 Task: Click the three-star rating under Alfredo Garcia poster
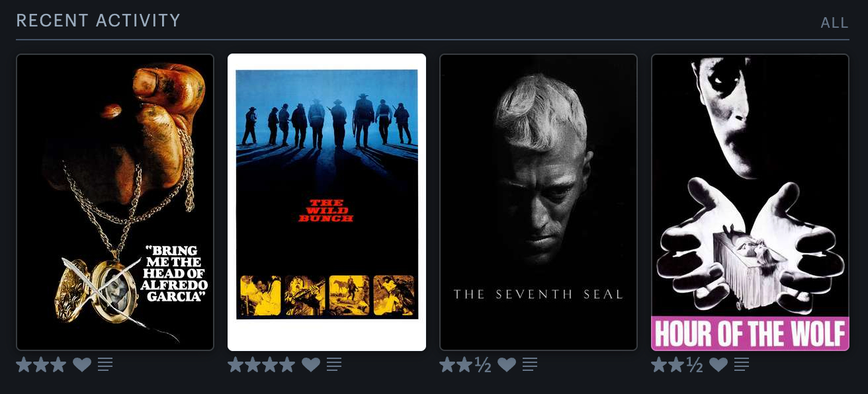tap(41, 364)
